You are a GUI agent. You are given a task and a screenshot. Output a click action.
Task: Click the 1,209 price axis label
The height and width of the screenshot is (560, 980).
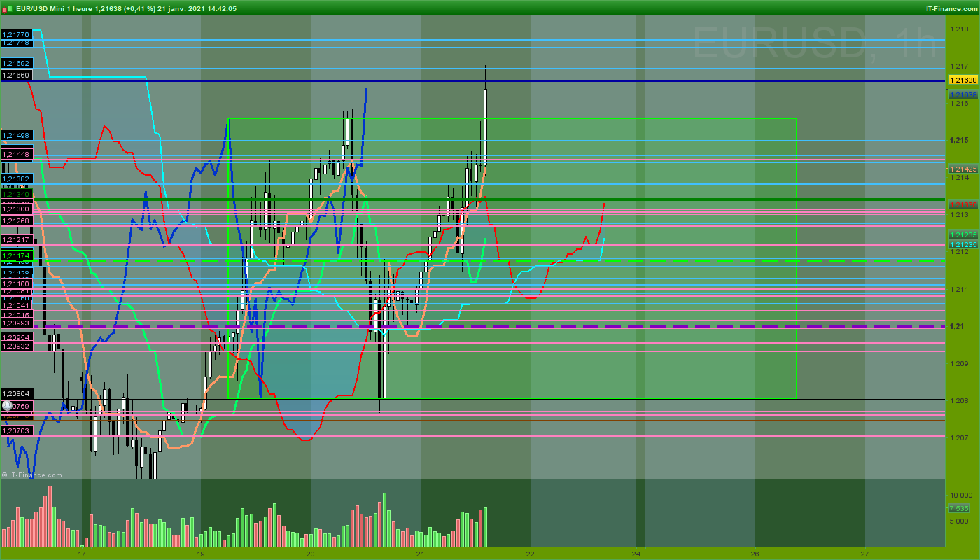coord(958,363)
